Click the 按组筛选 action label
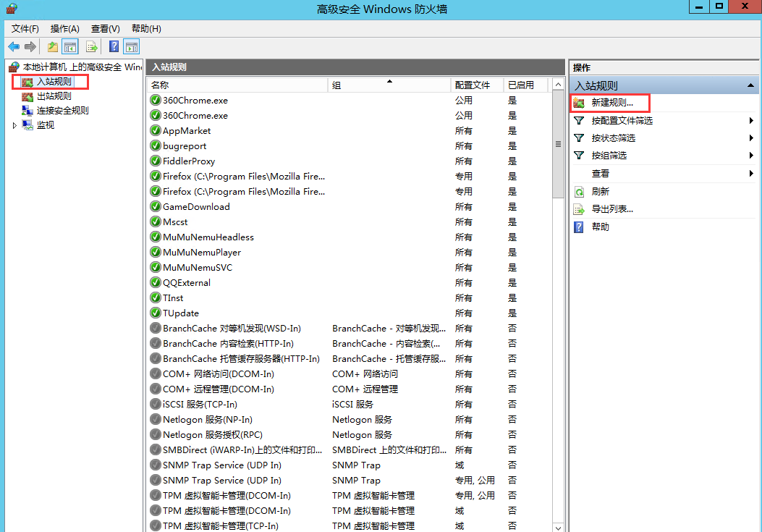 click(609, 156)
